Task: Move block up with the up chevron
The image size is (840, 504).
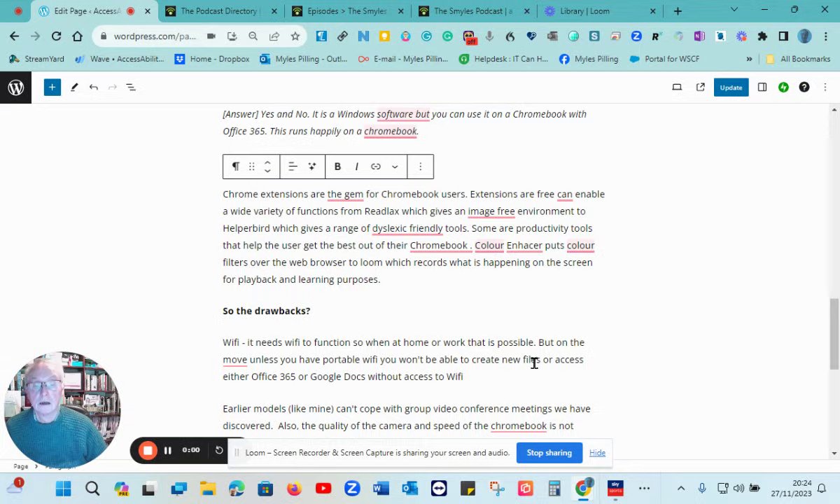Action: click(267, 162)
